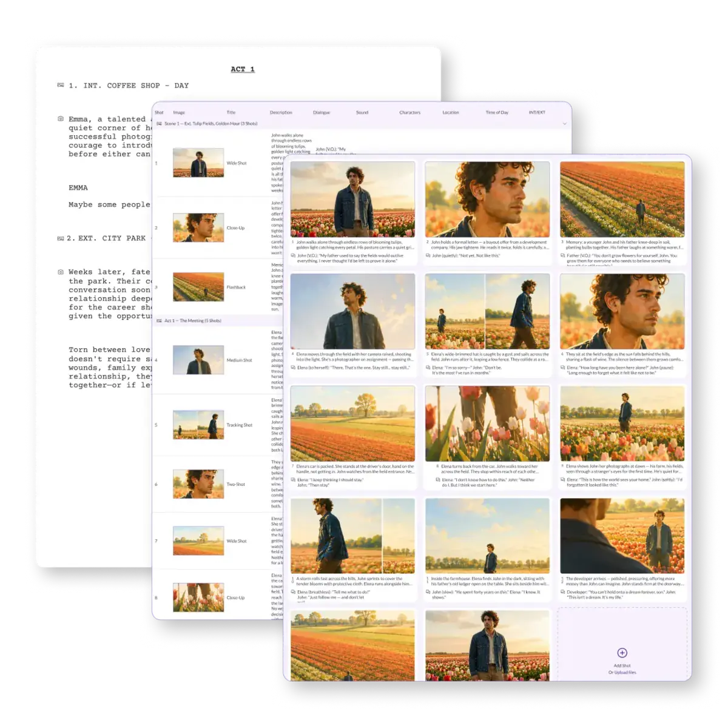
Task: Select storyboard image of John walking alone, card 1
Action: 353,199
